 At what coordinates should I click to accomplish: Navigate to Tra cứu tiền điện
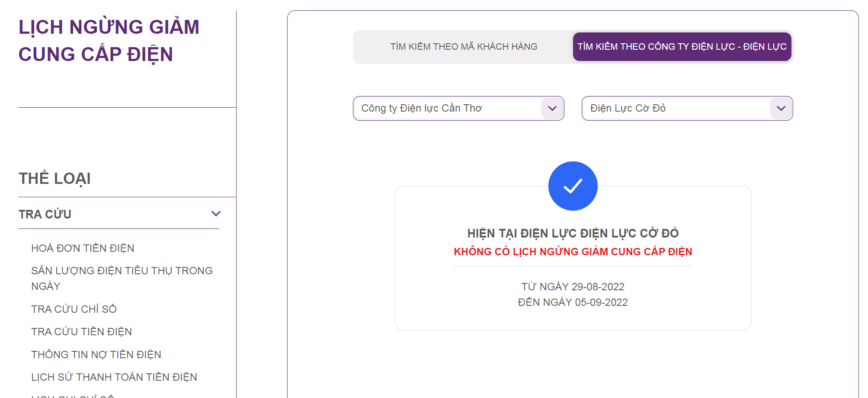pos(81,332)
